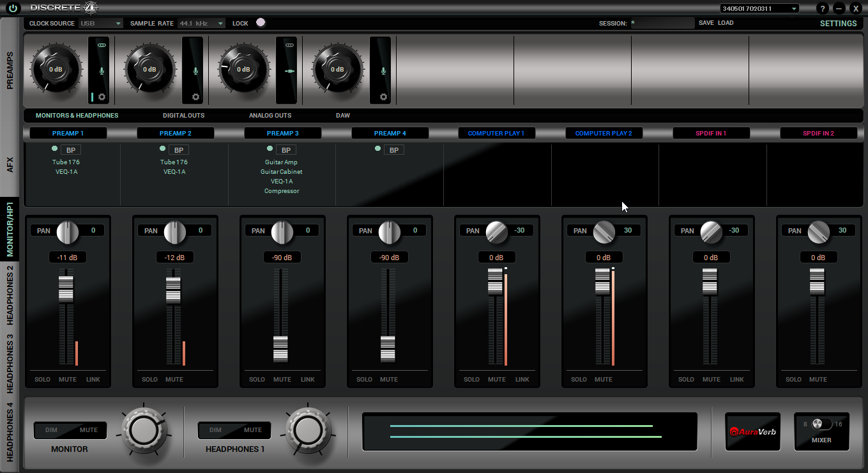Mute Headphones 1 output
This screenshot has width=868, height=473.
coord(253,430)
